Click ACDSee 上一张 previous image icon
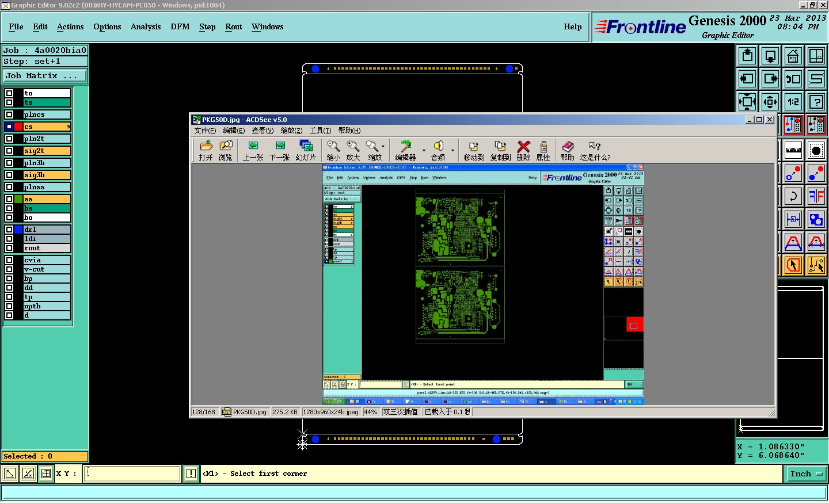 [253, 150]
